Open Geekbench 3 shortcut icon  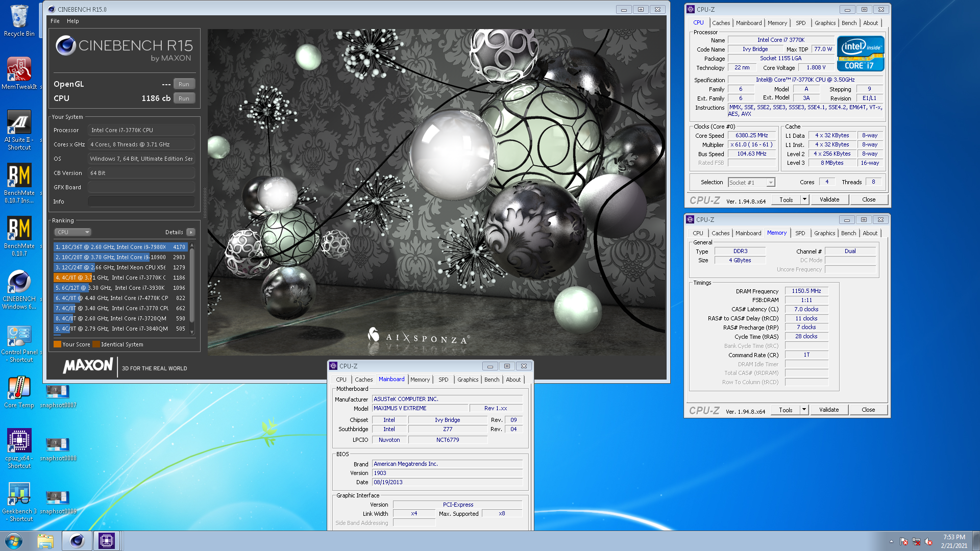tap(19, 502)
